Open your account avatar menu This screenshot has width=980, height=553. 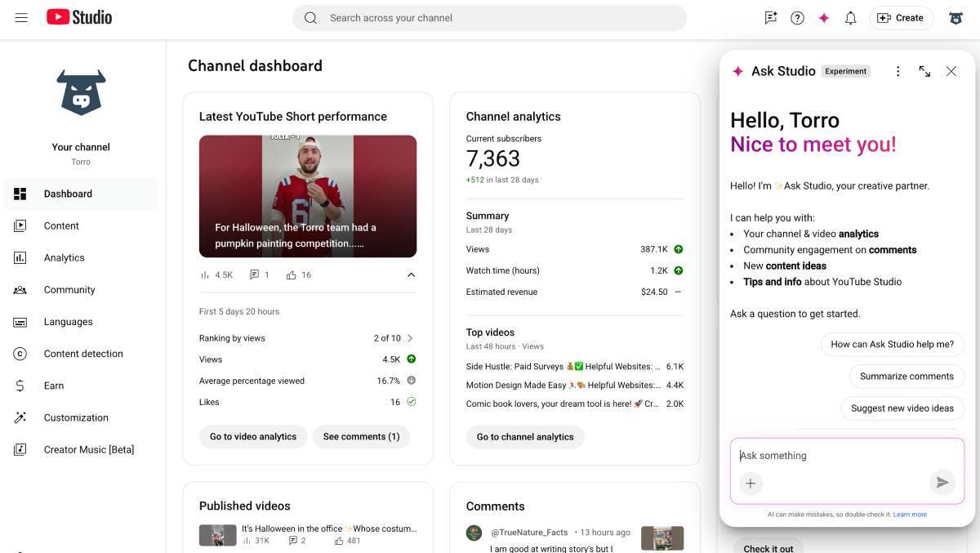pyautogui.click(x=955, y=17)
